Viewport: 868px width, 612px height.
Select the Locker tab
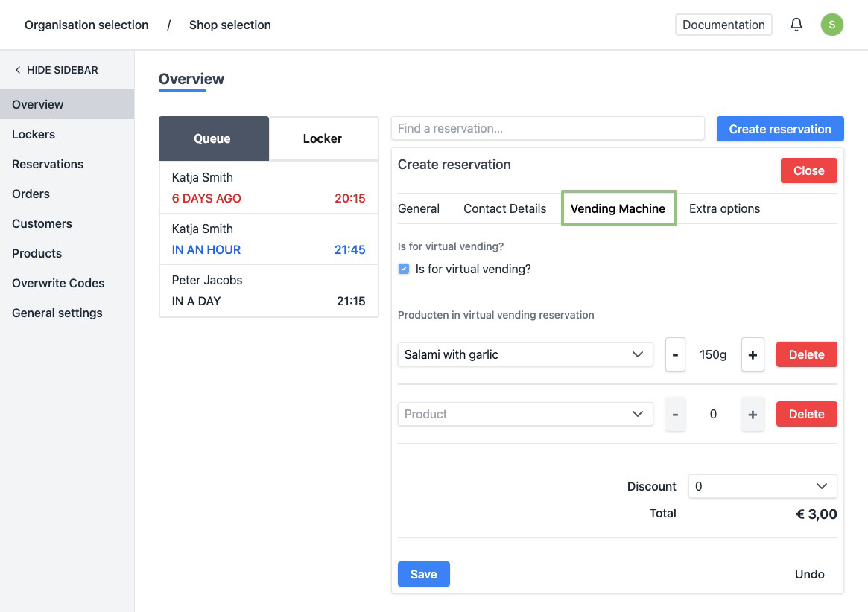323,138
